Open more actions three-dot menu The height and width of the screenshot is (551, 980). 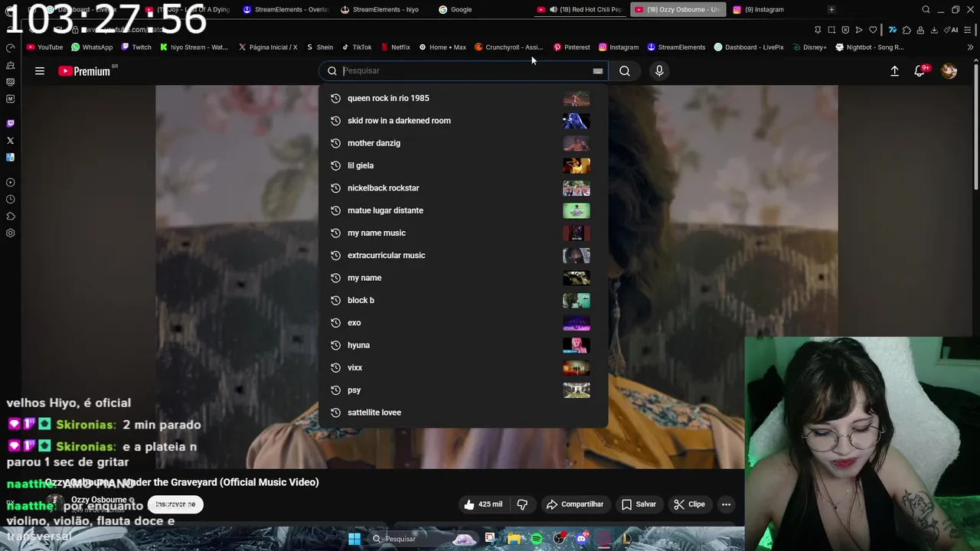[726, 504]
